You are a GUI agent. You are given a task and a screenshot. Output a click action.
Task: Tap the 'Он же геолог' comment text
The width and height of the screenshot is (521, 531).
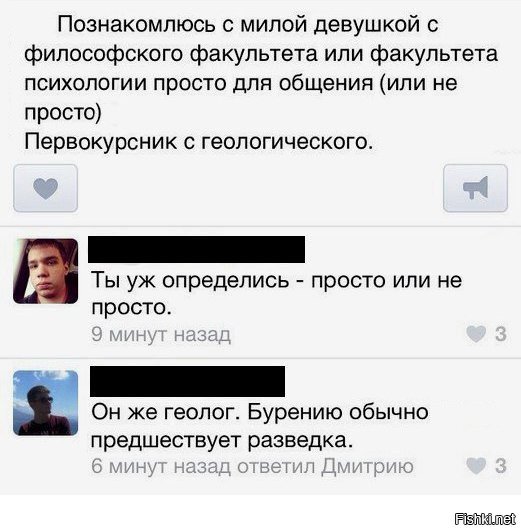[260, 426]
